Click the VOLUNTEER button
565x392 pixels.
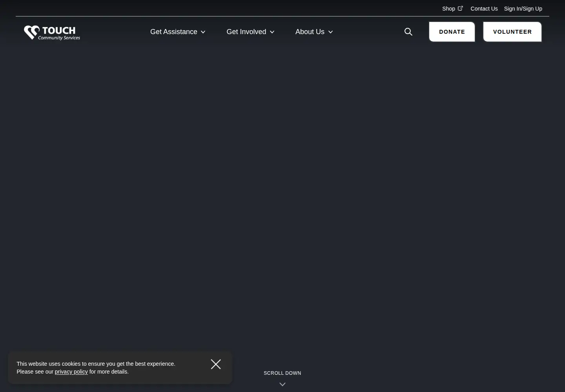[x=512, y=32]
